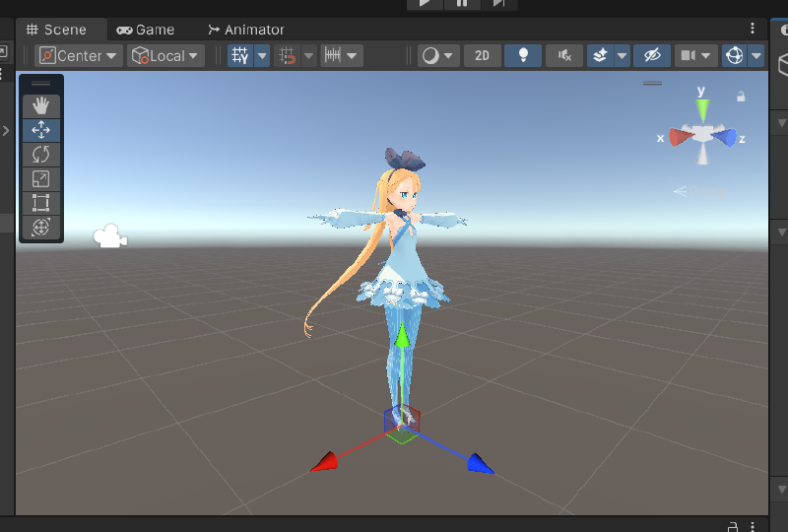This screenshot has width=788, height=532.
Task: Toggle 2D view mode
Action: (482, 55)
